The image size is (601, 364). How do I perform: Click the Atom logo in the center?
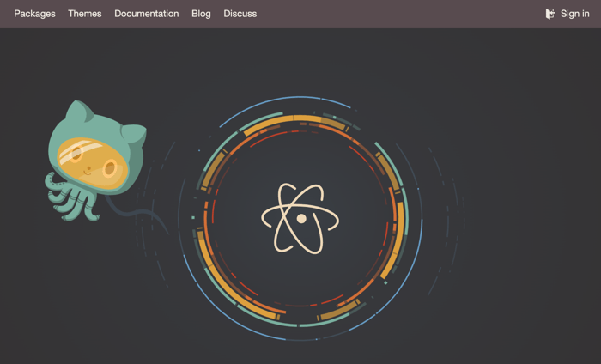300,218
